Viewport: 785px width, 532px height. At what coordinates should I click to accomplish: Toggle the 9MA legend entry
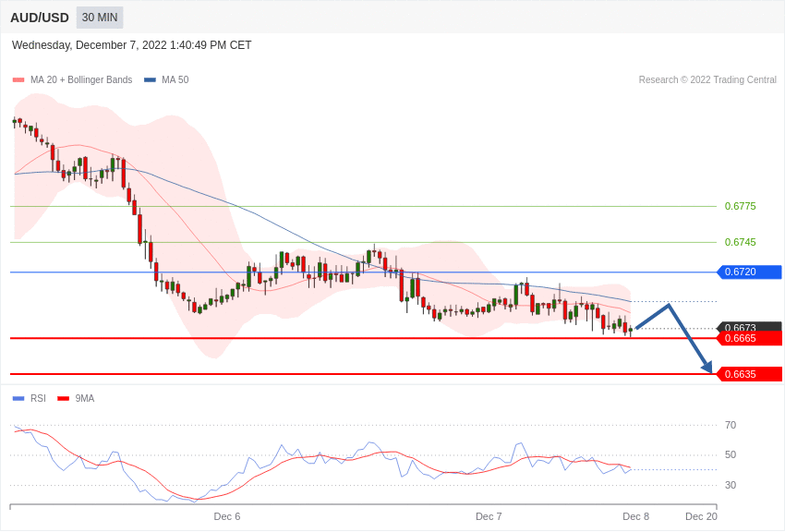point(76,398)
